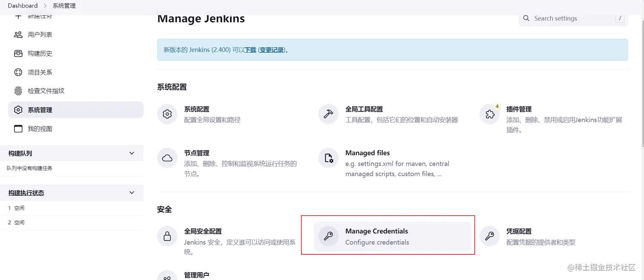Viewport: 644px width, 280px height.
Task: Click the 插件管理 puzzle piece icon
Action: click(489, 114)
